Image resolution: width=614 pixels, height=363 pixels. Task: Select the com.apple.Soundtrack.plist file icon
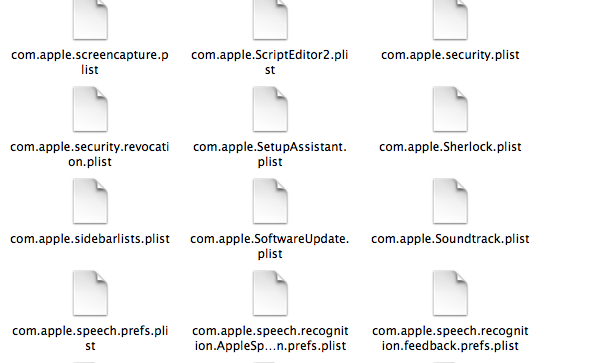(x=450, y=201)
